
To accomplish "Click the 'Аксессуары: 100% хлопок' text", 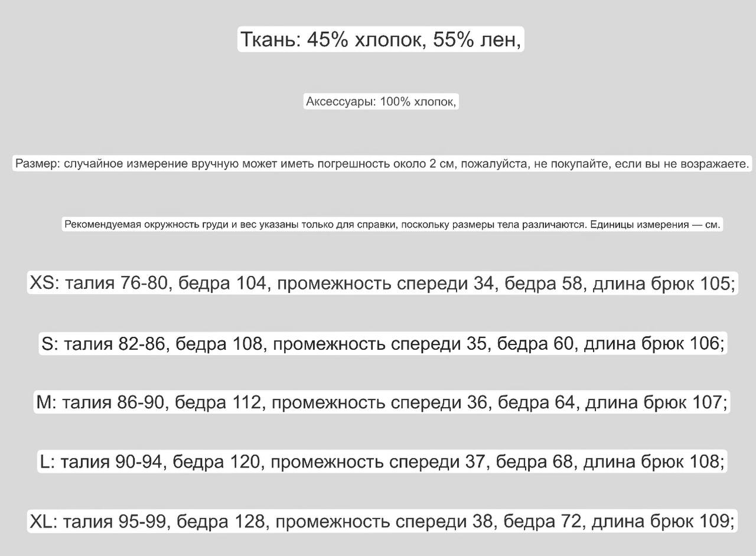I will pyautogui.click(x=381, y=102).
